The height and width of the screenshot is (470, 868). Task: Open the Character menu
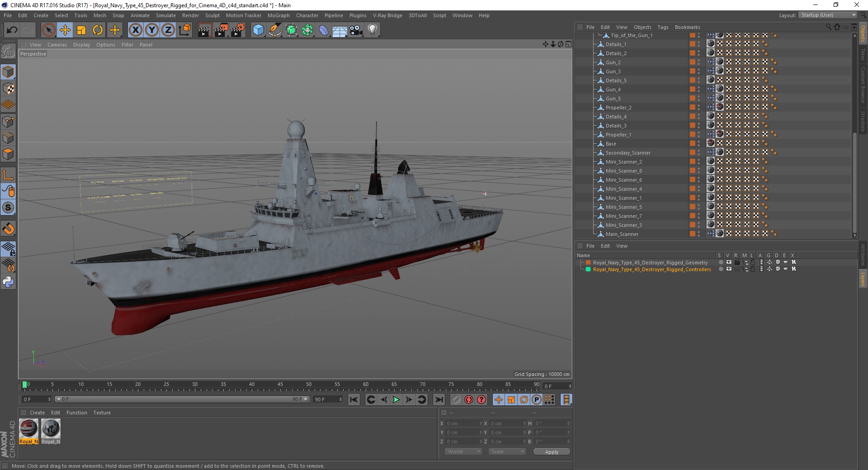(x=307, y=15)
